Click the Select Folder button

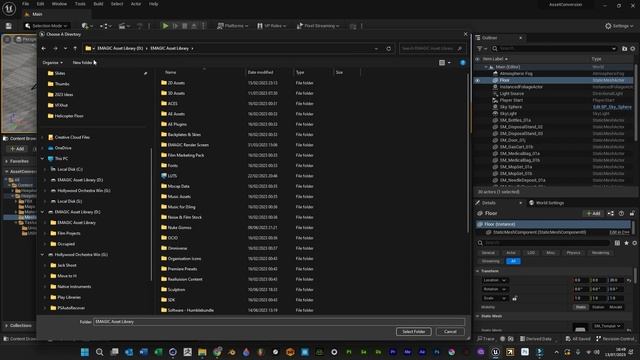point(413,331)
